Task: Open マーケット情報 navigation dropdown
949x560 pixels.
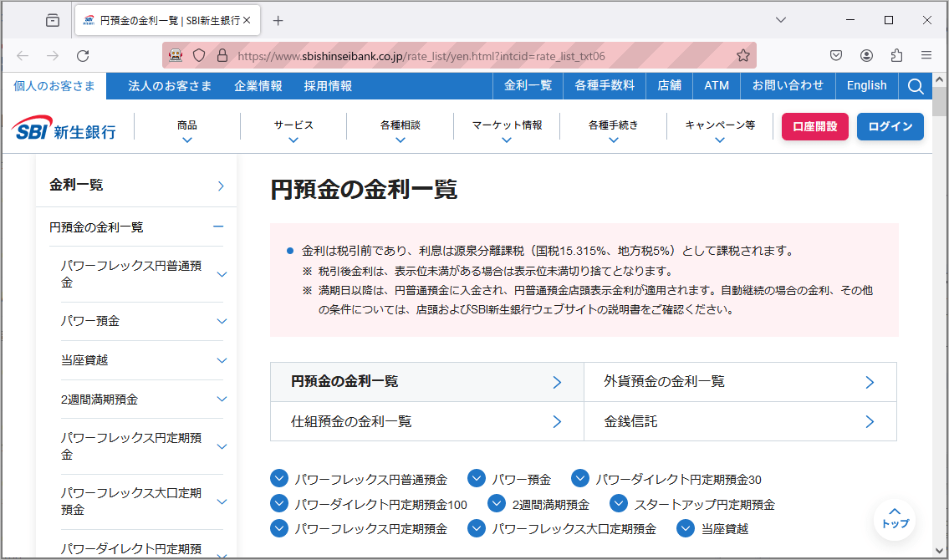Action: 507,131
